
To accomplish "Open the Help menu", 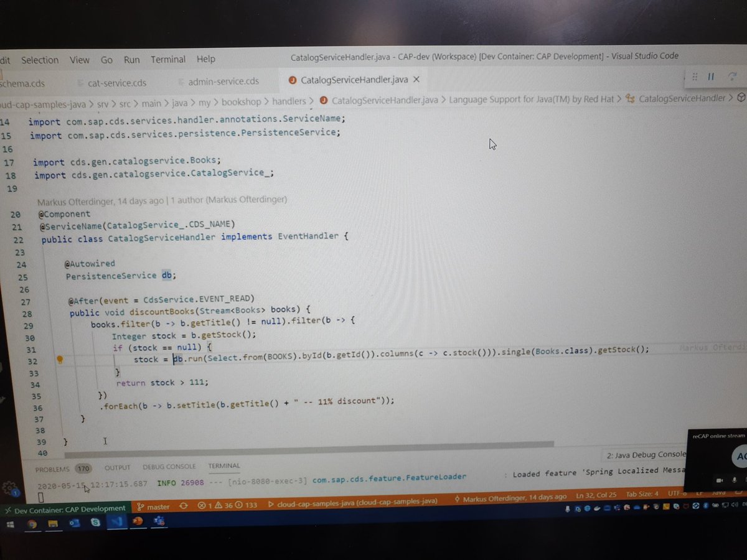I will (x=205, y=59).
